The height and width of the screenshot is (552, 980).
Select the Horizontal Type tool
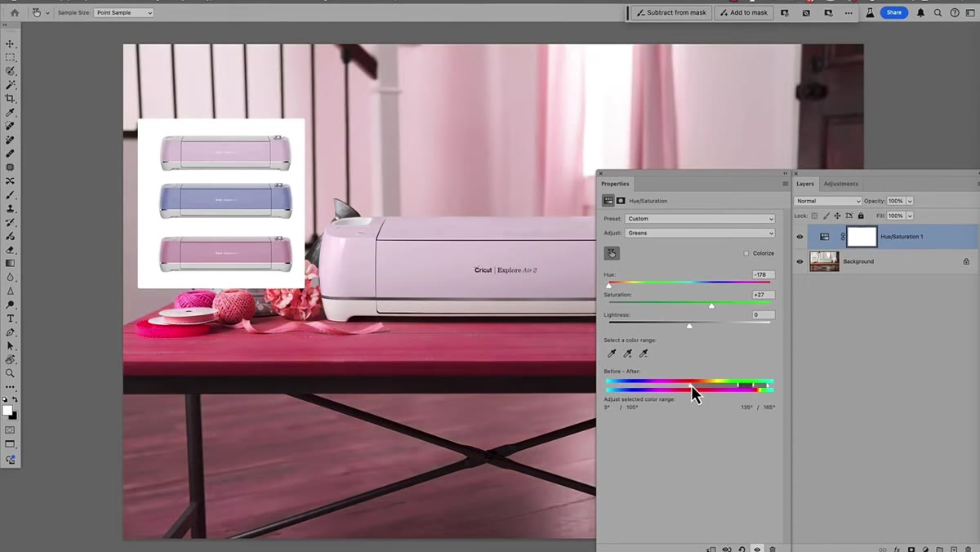[x=10, y=318]
